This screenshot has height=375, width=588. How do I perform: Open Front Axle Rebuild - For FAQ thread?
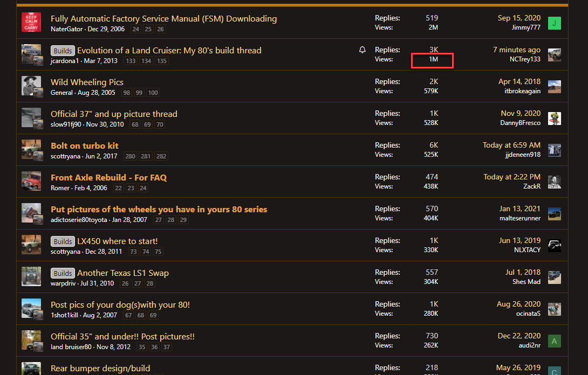tap(108, 177)
